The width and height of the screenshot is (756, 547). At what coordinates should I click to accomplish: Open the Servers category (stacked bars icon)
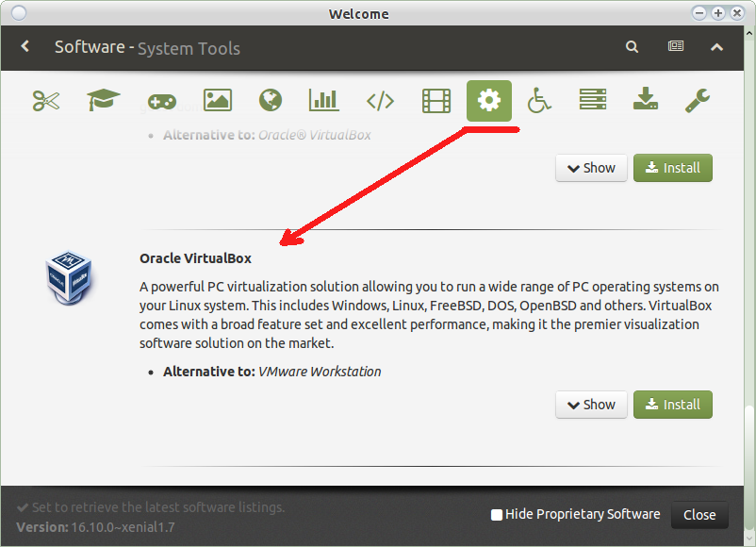point(593,99)
